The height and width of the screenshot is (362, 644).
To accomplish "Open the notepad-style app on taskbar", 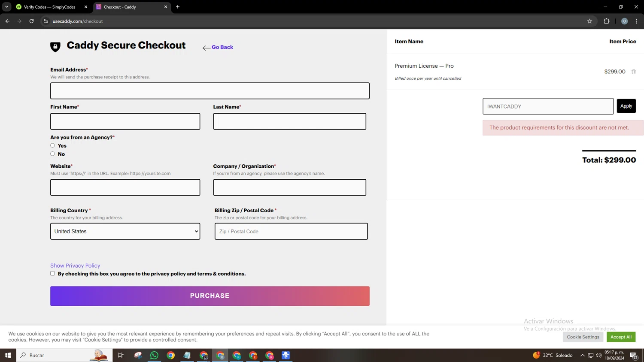I will click(x=187, y=355).
